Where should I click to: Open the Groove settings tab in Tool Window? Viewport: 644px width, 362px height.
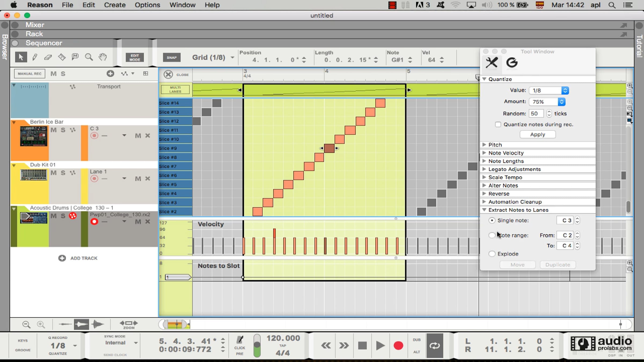click(512, 63)
